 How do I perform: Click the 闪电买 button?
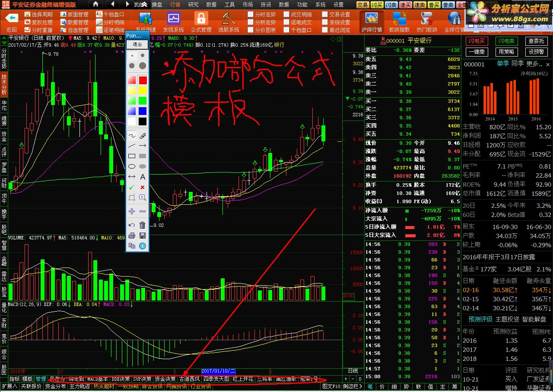click(477, 41)
